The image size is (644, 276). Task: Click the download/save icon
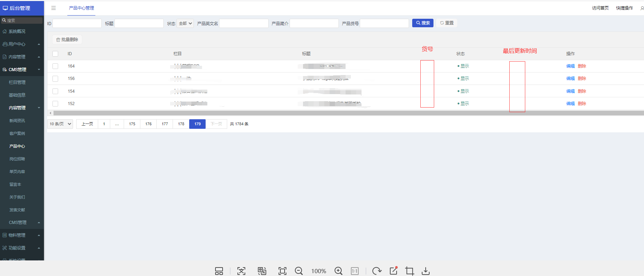point(426,271)
